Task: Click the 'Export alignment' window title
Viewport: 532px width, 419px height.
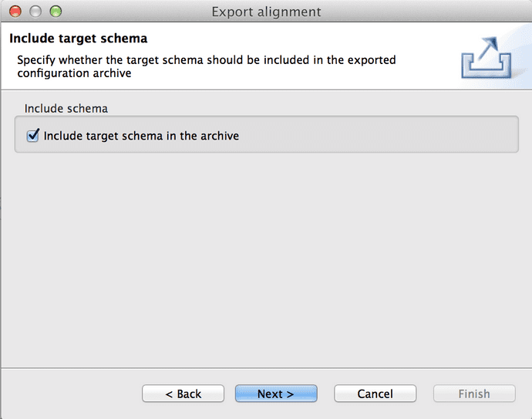Action: click(266, 12)
